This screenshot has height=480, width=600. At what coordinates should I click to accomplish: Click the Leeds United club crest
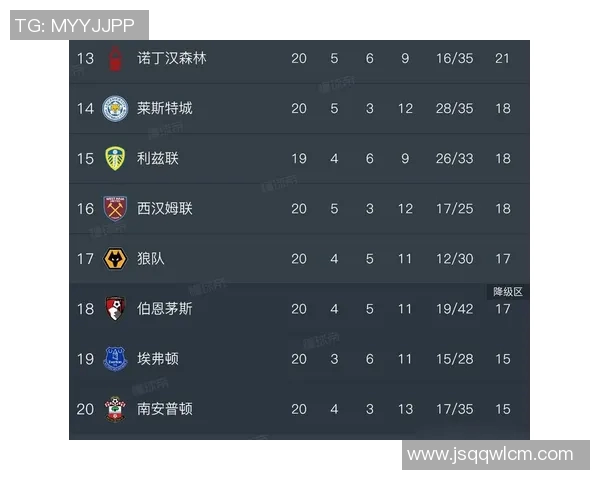pos(116,158)
